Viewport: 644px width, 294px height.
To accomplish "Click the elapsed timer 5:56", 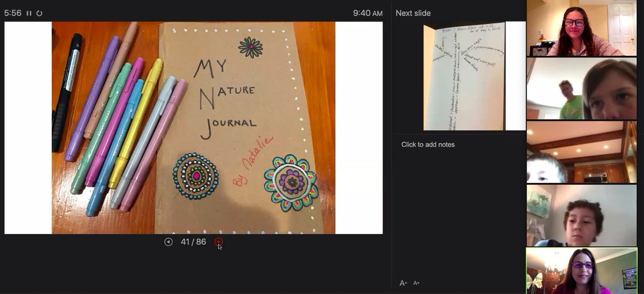I will (12, 13).
